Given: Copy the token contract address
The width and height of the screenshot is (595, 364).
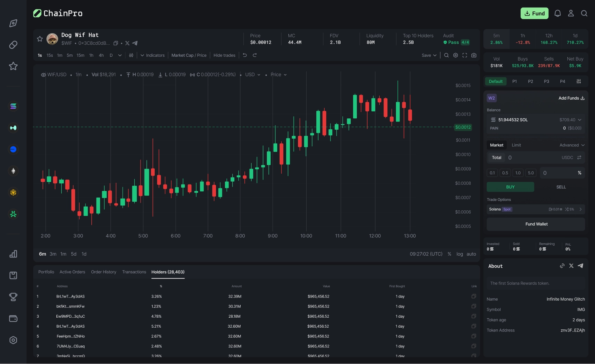Looking at the screenshot, I should (x=116, y=43).
